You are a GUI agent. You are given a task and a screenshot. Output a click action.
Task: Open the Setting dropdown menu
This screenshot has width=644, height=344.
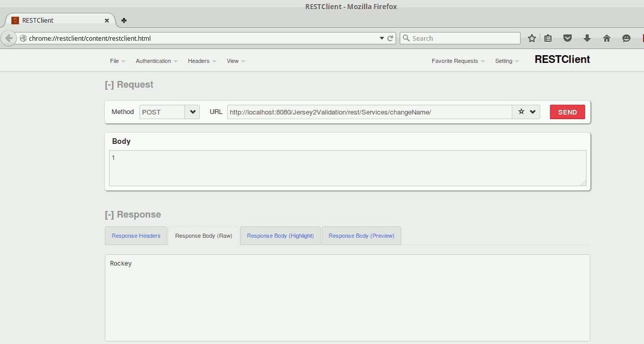point(507,61)
